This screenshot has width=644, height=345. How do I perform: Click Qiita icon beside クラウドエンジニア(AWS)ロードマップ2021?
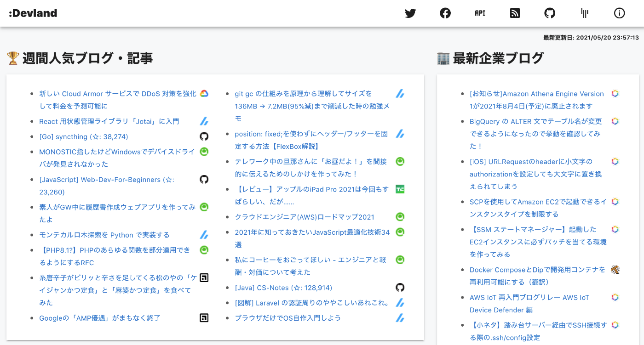pyautogui.click(x=400, y=217)
